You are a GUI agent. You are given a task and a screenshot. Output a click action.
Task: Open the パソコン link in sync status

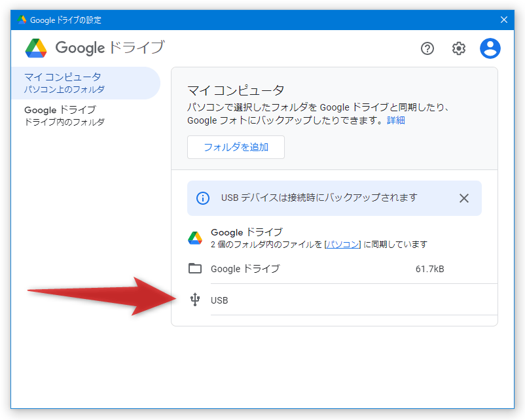(342, 244)
